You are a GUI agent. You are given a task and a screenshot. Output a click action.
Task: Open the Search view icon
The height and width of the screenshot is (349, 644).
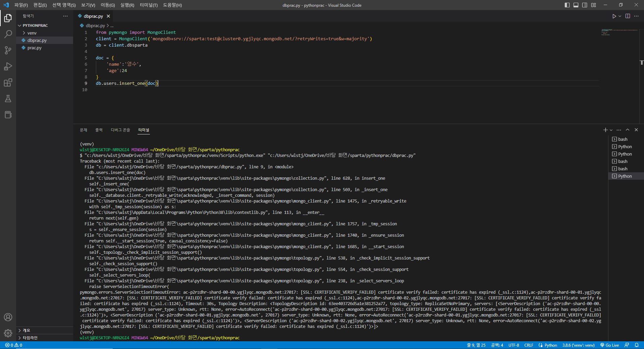click(8, 34)
